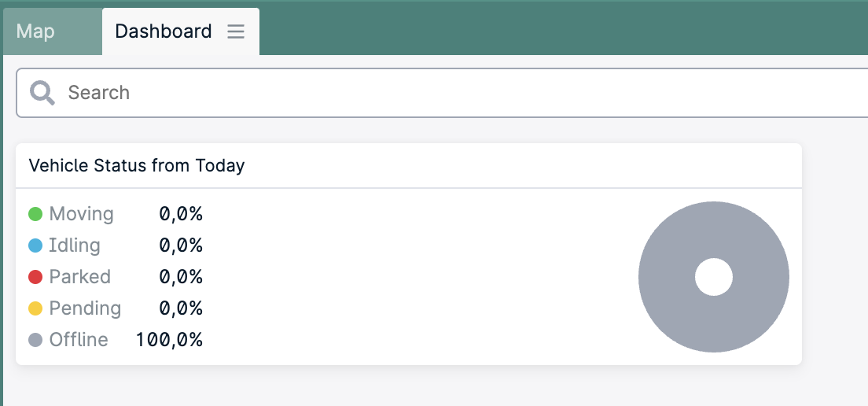868x406 pixels.
Task: Click the Parked status label
Action: tap(79, 277)
